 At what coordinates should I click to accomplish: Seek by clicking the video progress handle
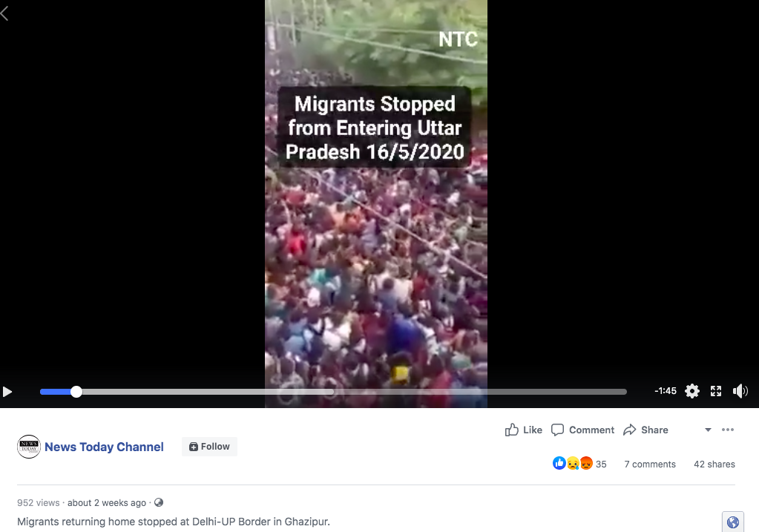tap(76, 392)
